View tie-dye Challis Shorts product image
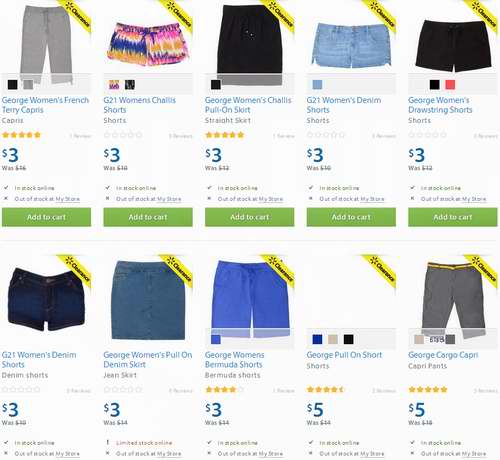500x460 pixels. click(148, 44)
